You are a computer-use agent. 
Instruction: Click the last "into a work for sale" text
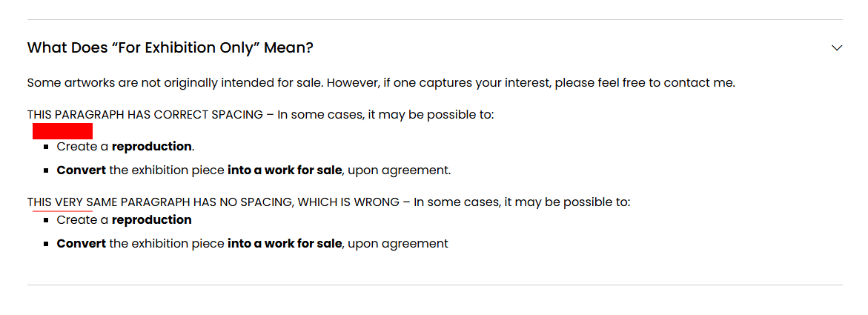pos(285,243)
